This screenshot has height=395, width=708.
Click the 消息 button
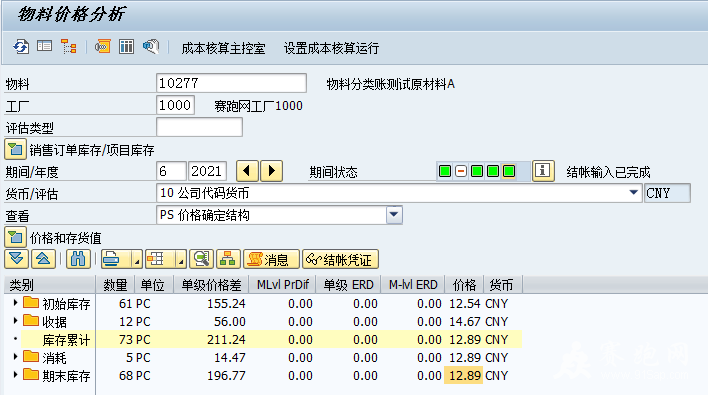[x=271, y=259]
